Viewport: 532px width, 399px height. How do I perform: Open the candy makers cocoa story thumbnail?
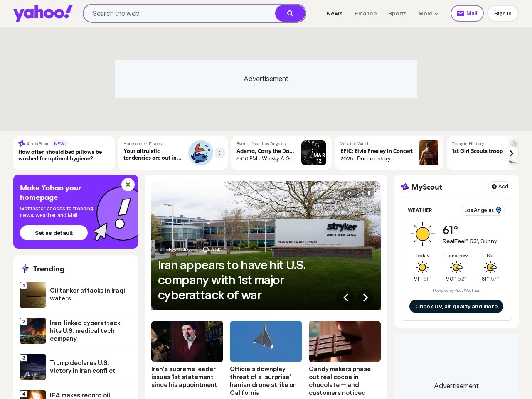pos(345,341)
